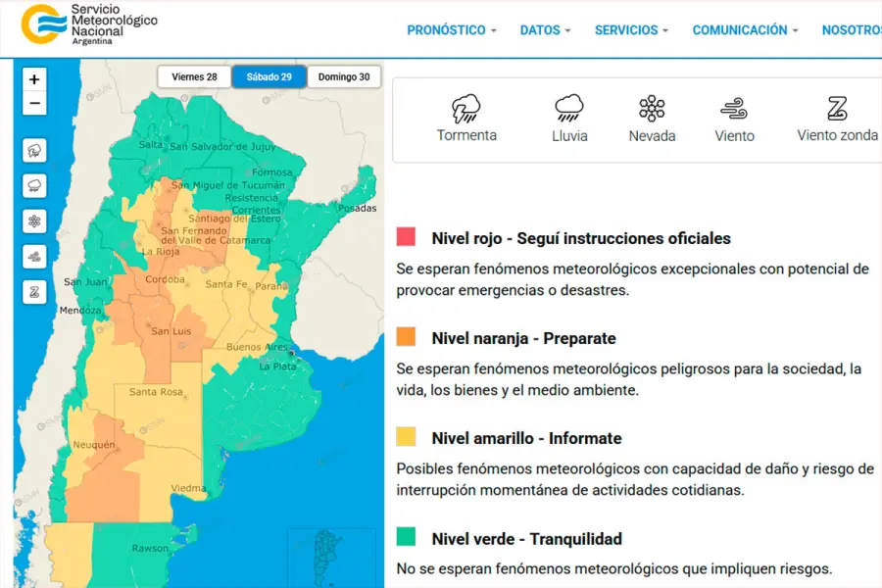This screenshot has height=588, width=882.
Task: Expand the PRONÓSTICO dropdown menu
Action: click(452, 30)
